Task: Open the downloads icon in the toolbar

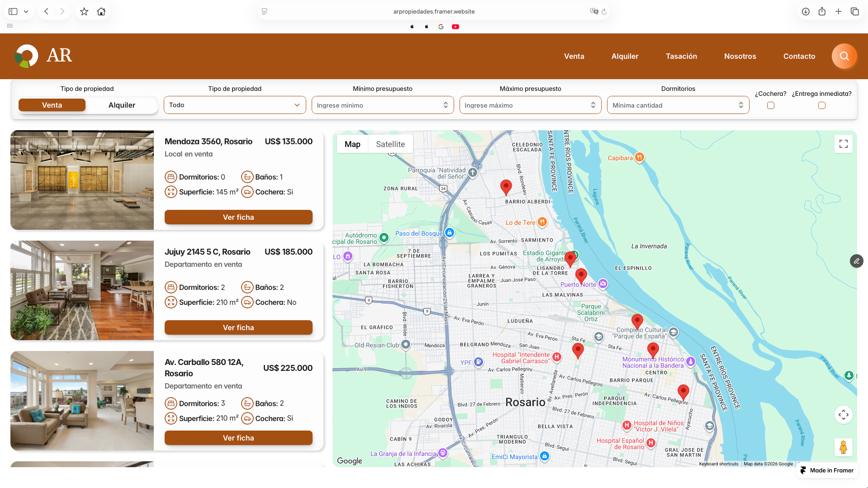Action: coord(806,11)
